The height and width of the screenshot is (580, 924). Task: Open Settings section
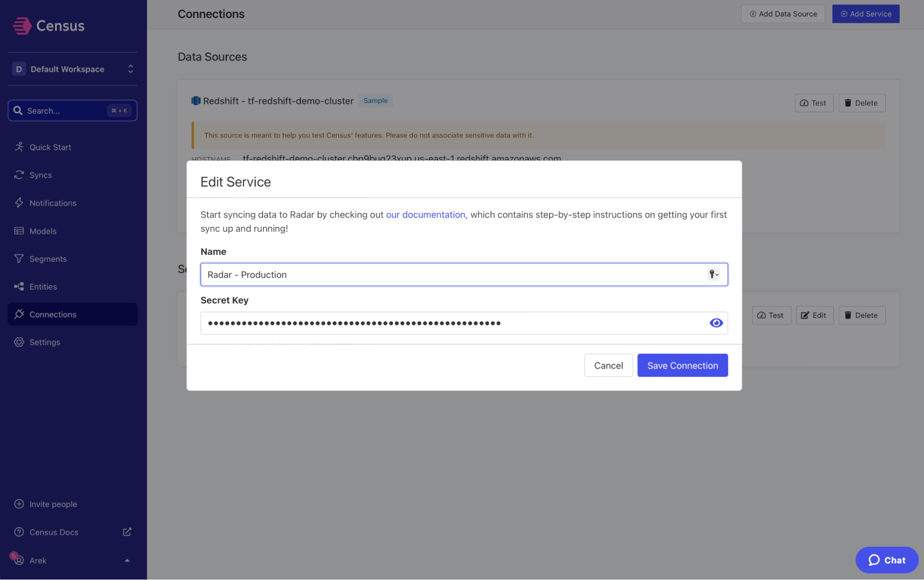point(44,342)
